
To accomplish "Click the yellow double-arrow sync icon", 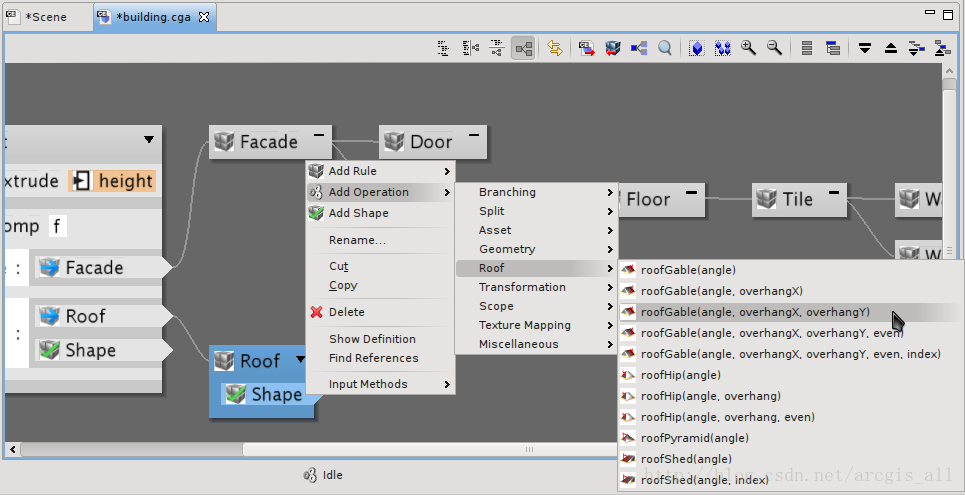I will pos(555,48).
